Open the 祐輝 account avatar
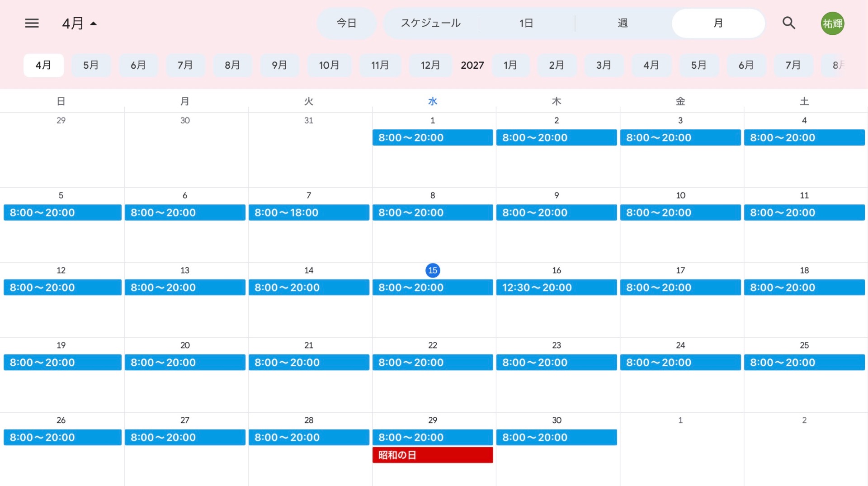 point(832,24)
